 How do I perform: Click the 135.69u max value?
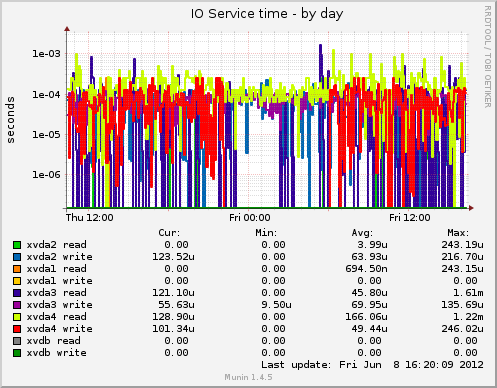tap(462, 305)
